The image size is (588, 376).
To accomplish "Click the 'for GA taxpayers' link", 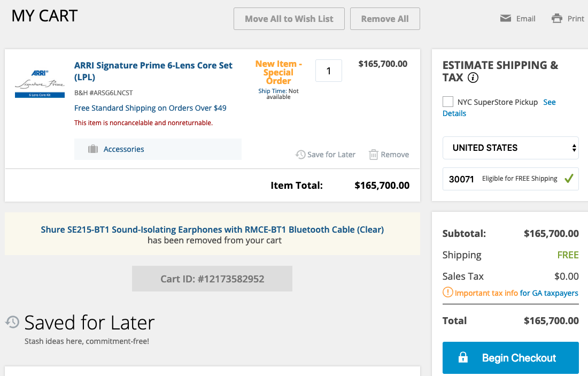I will tap(549, 293).
